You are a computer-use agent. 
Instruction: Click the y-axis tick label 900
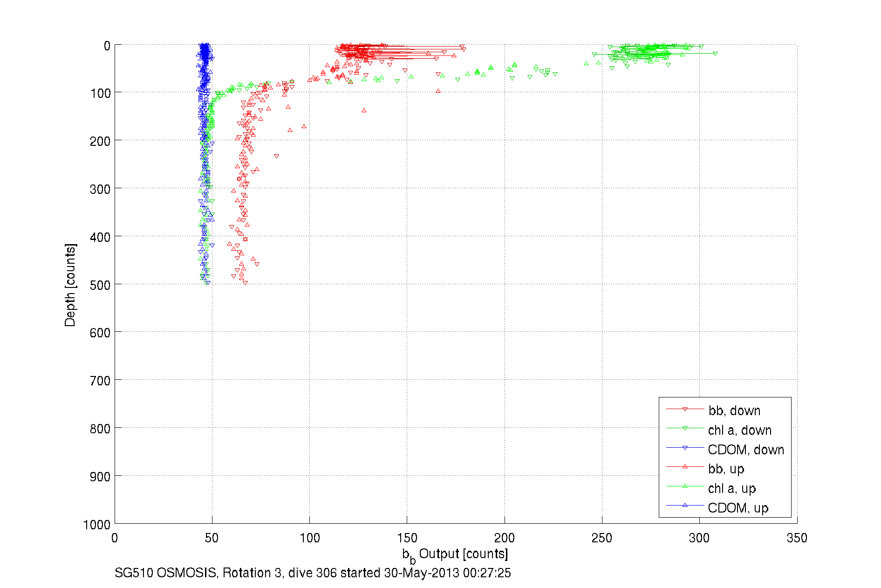pyautogui.click(x=100, y=477)
